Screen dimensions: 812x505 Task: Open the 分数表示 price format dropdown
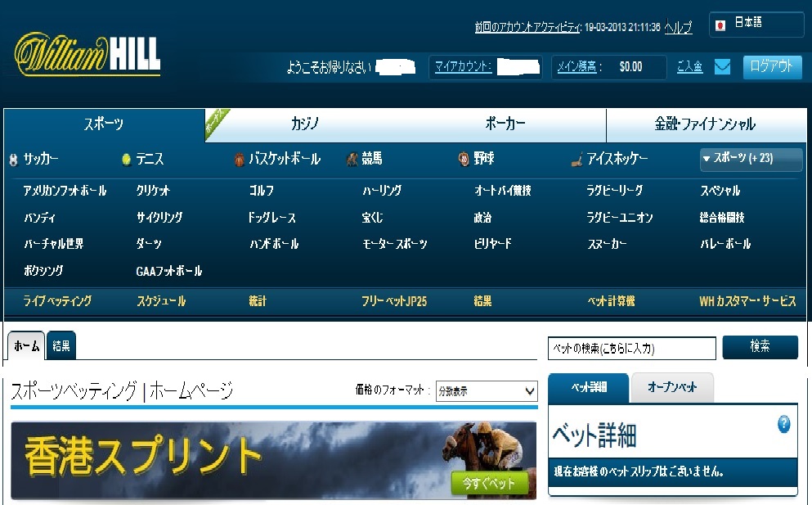487,391
